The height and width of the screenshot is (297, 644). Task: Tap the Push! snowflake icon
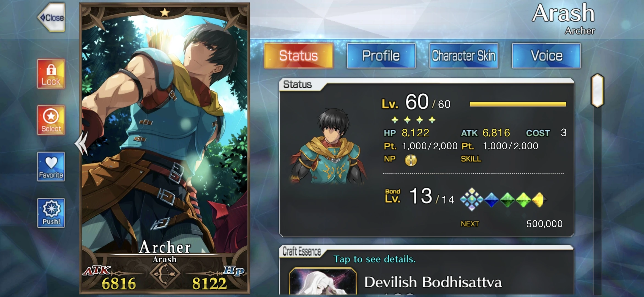[x=51, y=213]
